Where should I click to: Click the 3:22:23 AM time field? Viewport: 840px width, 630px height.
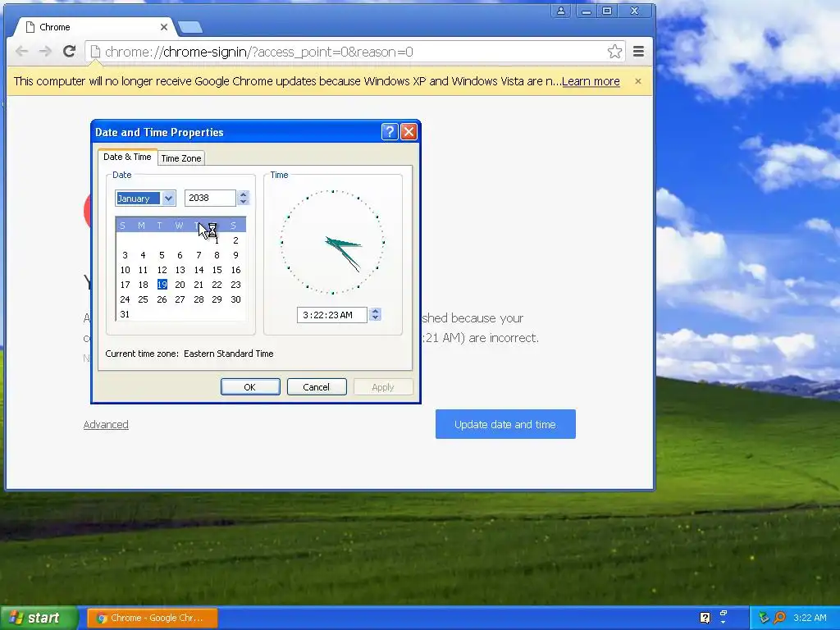(x=331, y=315)
